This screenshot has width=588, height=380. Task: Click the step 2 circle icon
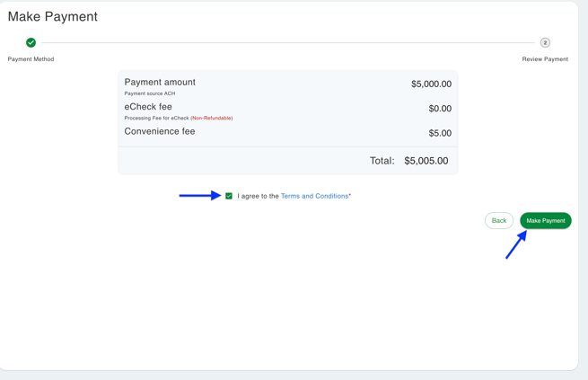[x=545, y=42]
